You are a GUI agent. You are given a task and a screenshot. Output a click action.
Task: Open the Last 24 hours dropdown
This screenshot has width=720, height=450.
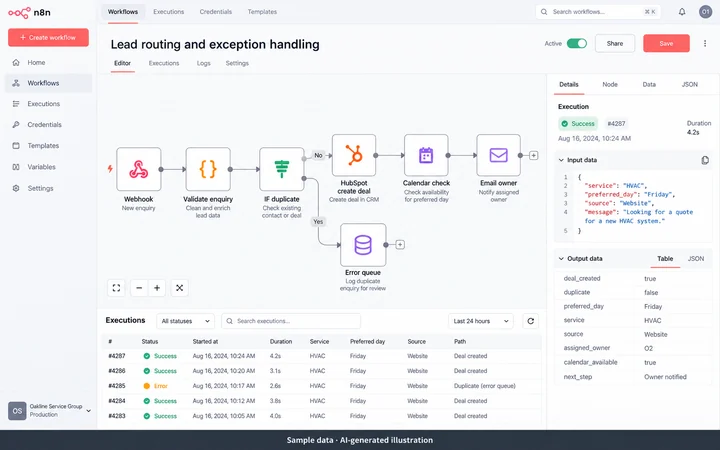point(481,321)
